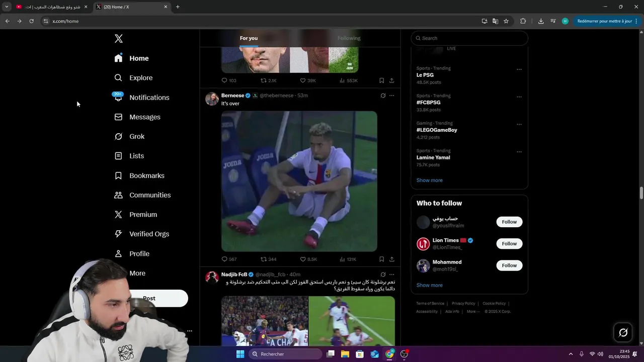Viewport: 644px width, 362px height.
Task: Open Chrome downloads icon
Action: tap(541, 21)
